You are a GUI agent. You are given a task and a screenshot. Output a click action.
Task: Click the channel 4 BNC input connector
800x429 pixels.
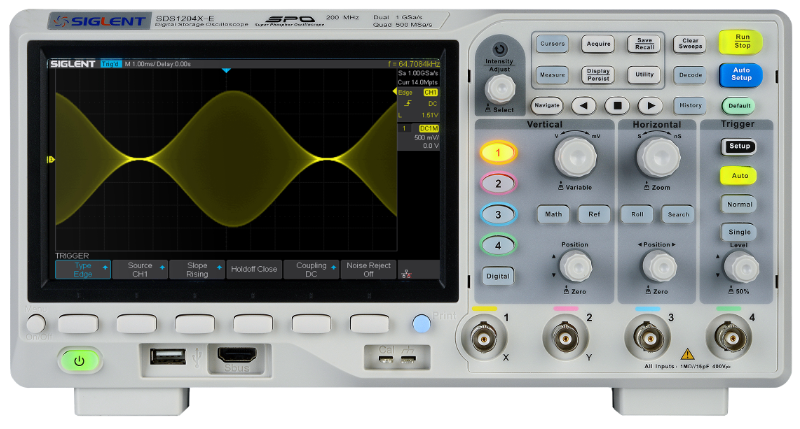tap(729, 337)
